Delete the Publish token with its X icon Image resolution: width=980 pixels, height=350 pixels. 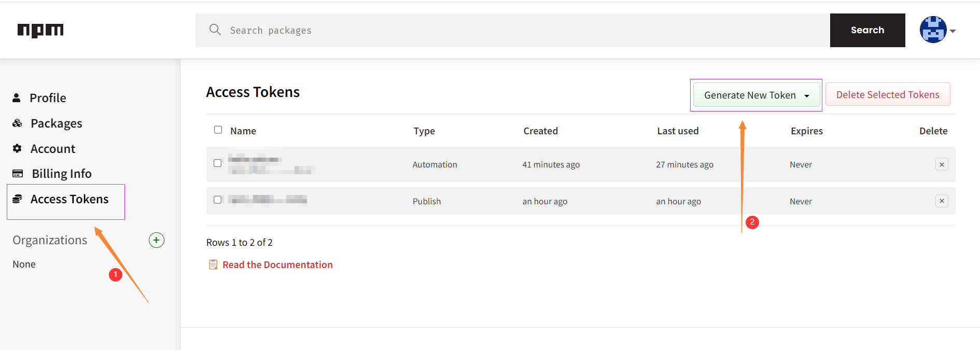tap(942, 201)
